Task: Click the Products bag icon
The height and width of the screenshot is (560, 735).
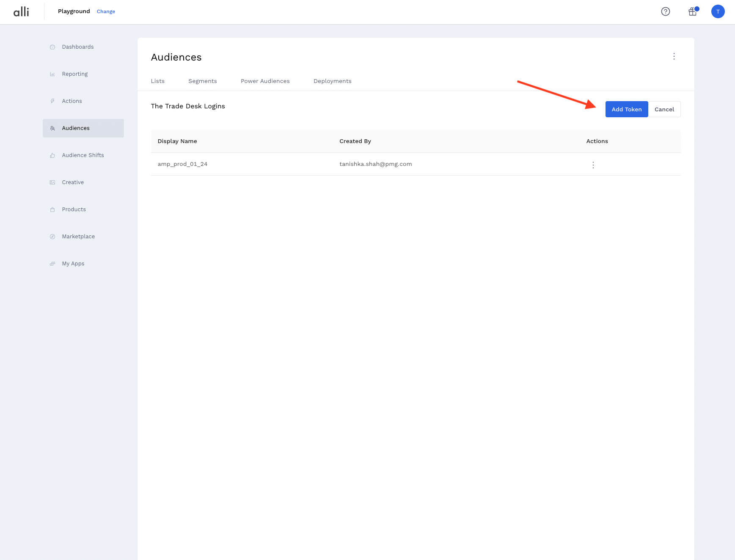Action: pyautogui.click(x=52, y=210)
